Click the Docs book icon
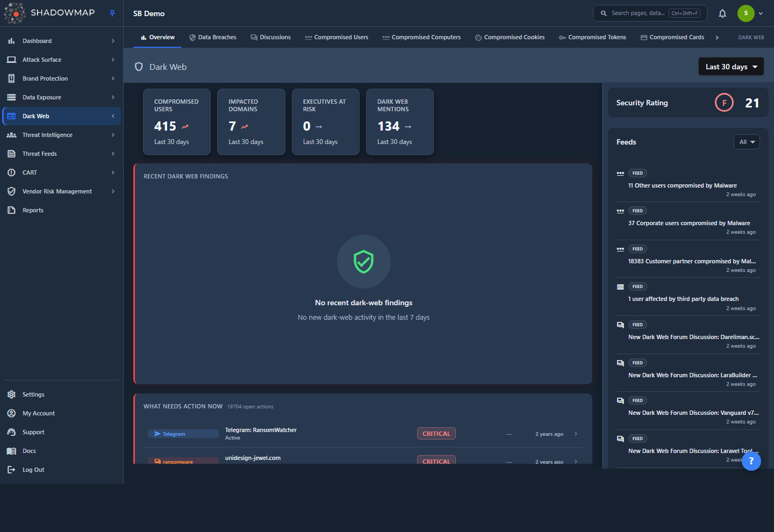This screenshot has height=532, width=774. tap(11, 451)
